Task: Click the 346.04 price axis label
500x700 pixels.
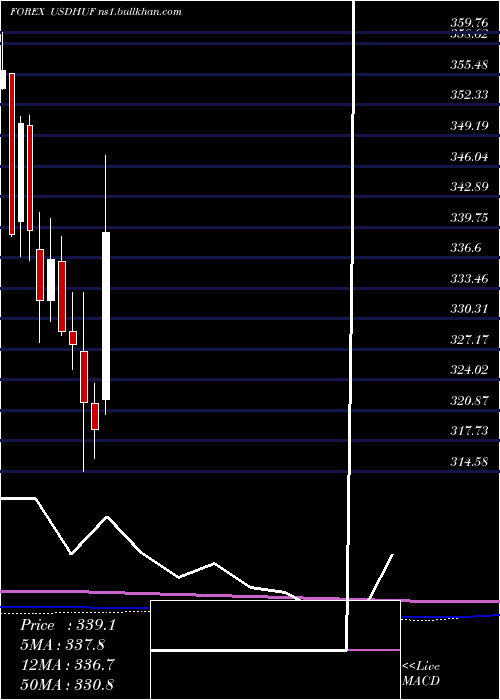Action: [x=469, y=157]
